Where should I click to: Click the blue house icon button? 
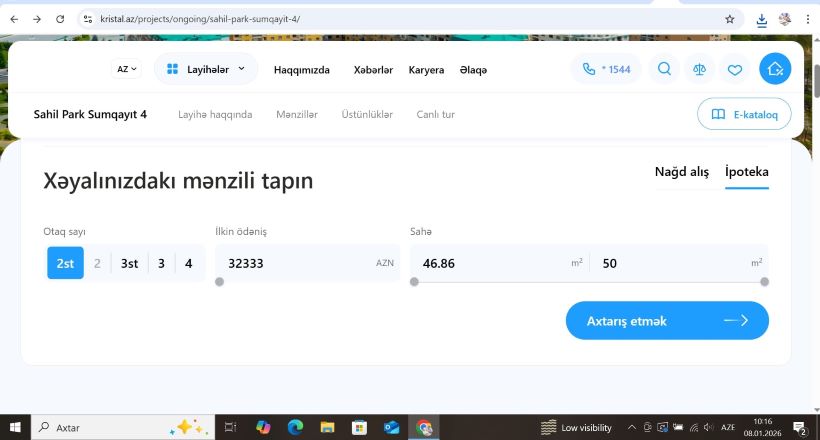[x=775, y=69]
